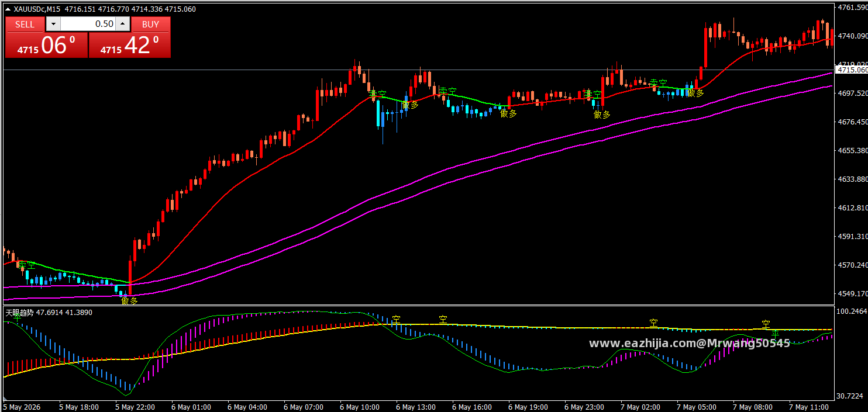The width and height of the screenshot is (868, 412).
Task: Click the 6 May 23:00 time label
Action: [584, 407]
